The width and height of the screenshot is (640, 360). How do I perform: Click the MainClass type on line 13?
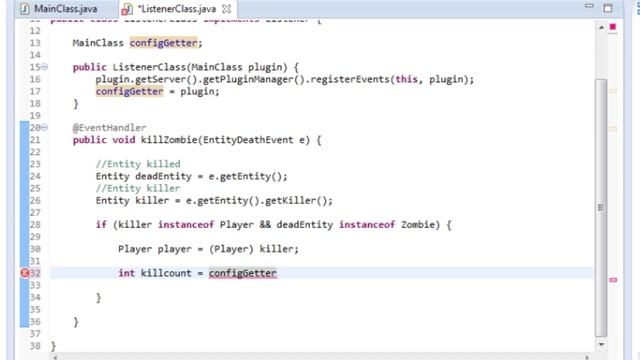pyautogui.click(x=98, y=43)
